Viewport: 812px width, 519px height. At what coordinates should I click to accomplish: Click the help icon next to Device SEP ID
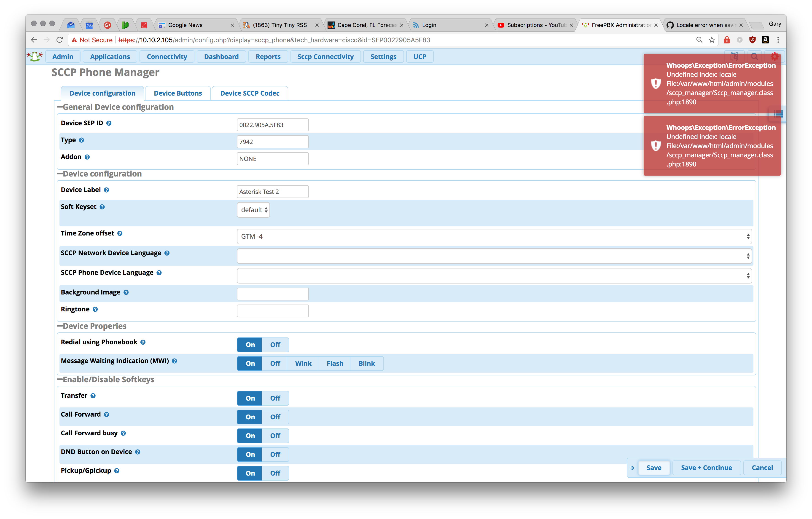pos(109,123)
